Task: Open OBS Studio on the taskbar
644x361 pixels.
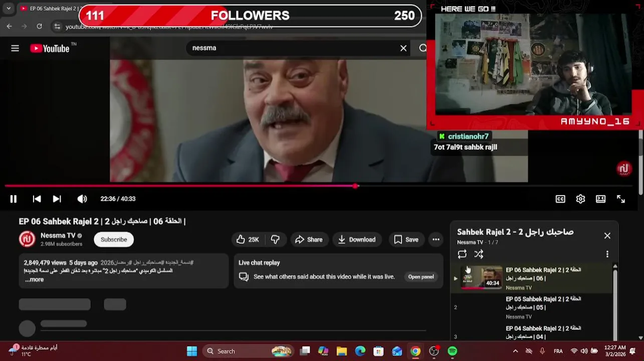Action: click(434, 351)
